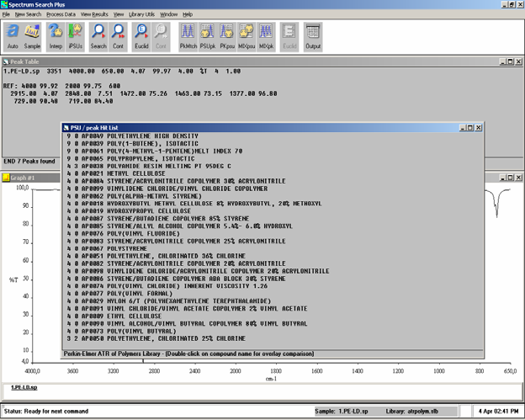Select AP0067 POLYSTYRENE hit row

[107, 248]
